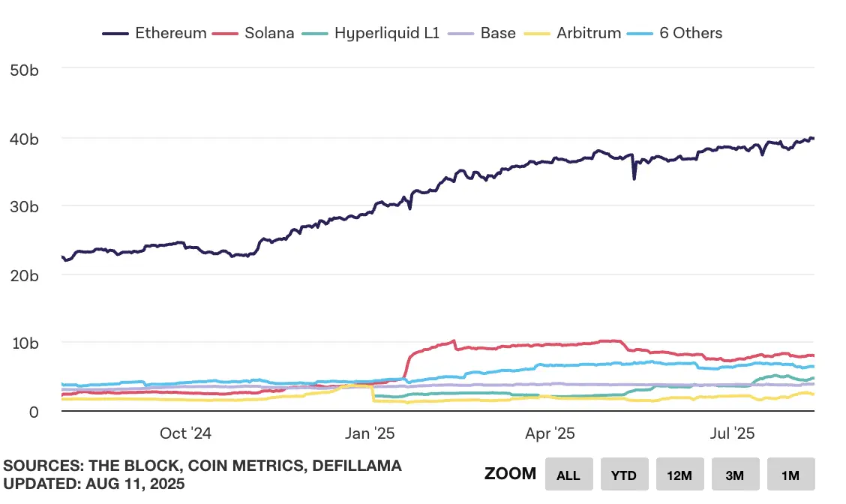Click the teal Hyperliquid L1 legend line marker
Image resolution: width=846 pixels, height=504 pixels.
tap(314, 34)
